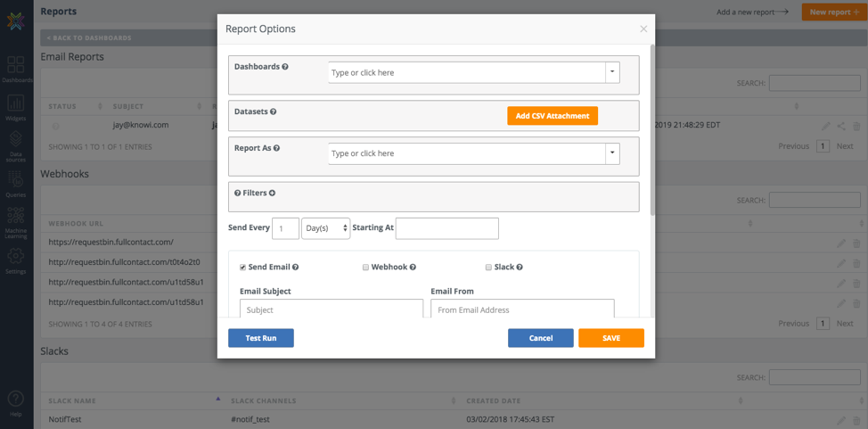Image resolution: width=868 pixels, height=429 pixels.
Task: Go to Data sources in sidebar
Action: (x=16, y=137)
